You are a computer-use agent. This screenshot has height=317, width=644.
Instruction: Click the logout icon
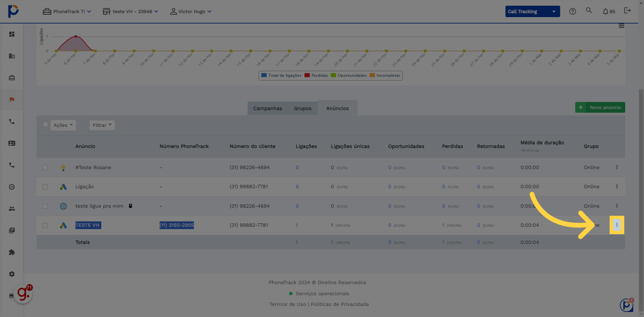pyautogui.click(x=627, y=11)
